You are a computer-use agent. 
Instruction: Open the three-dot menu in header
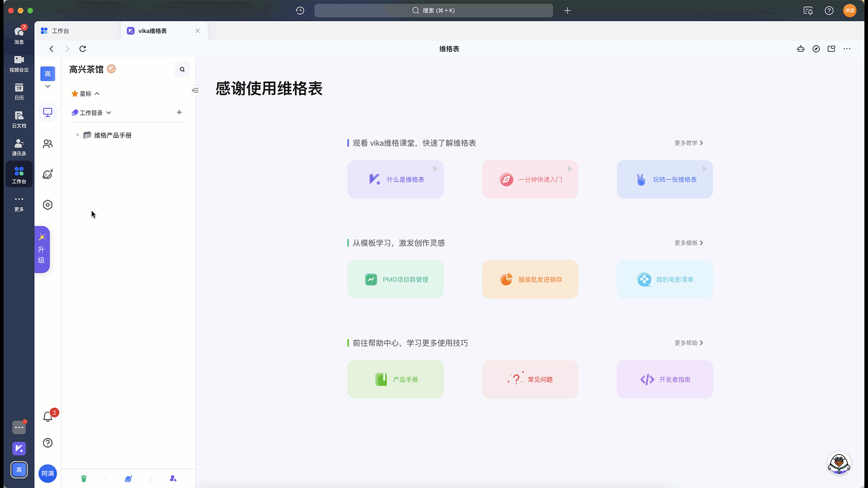point(847,49)
